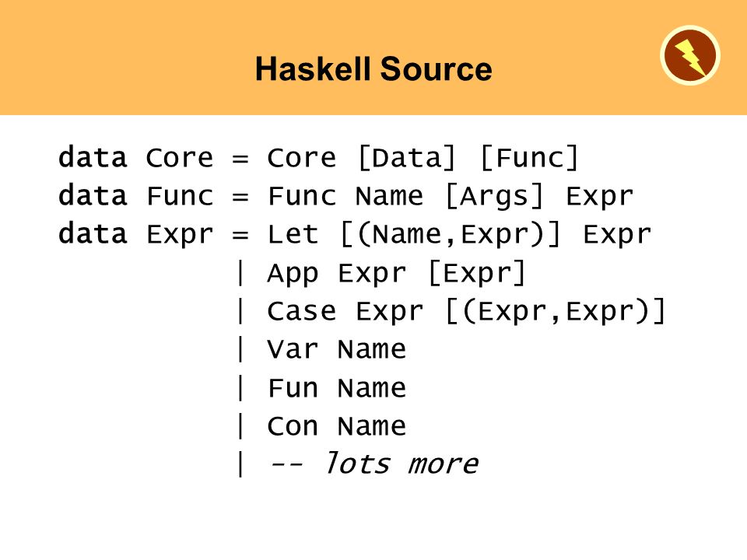The image size is (747, 560).
Task: Click the lightning bolt logo icon
Action: pos(690,56)
